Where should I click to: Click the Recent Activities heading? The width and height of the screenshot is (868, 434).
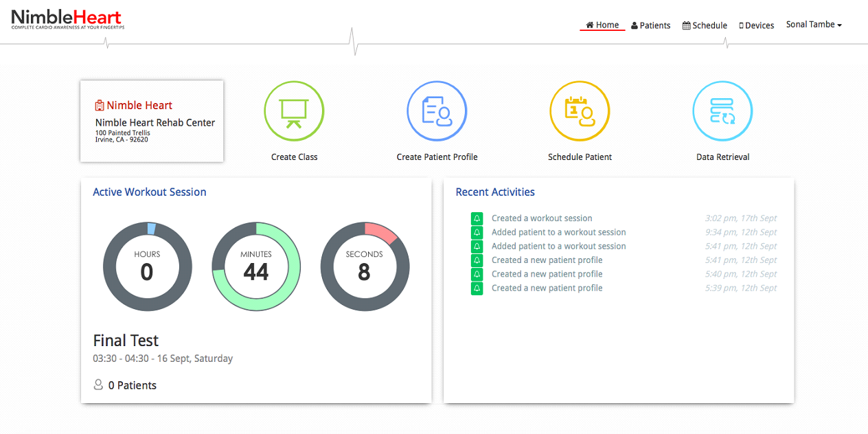click(x=495, y=192)
